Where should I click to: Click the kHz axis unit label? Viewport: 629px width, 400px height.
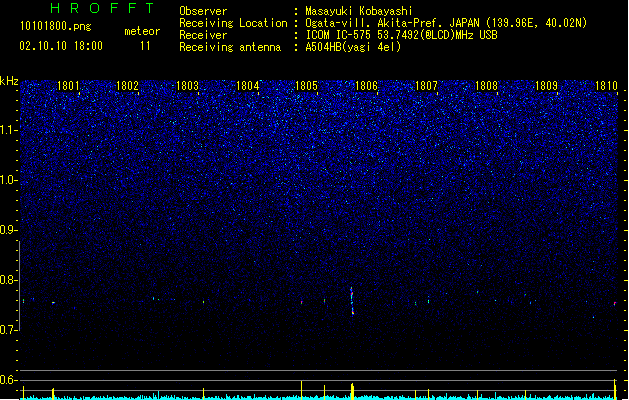pyautogui.click(x=9, y=81)
